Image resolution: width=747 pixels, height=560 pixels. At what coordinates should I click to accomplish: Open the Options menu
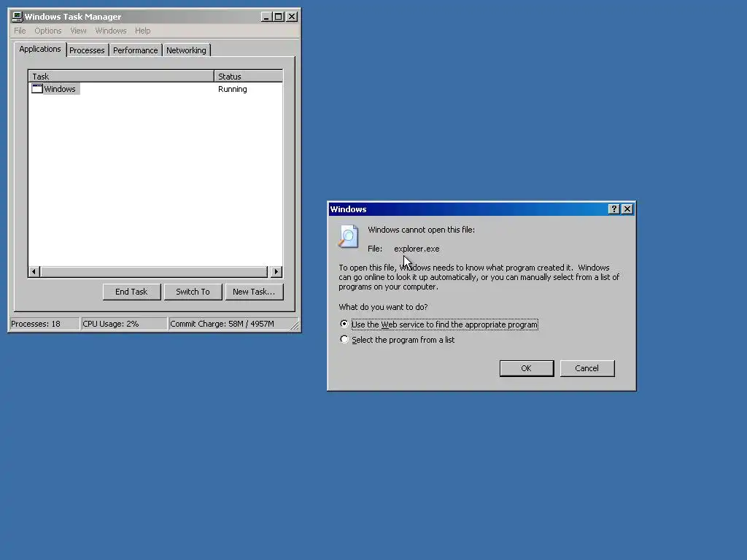[x=47, y=31]
